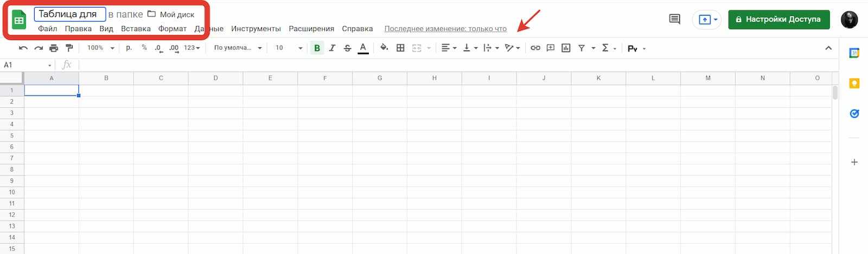The height and width of the screenshot is (254, 868).
Task: Open the 'Последнее изменение: только что' link
Action: point(445,29)
